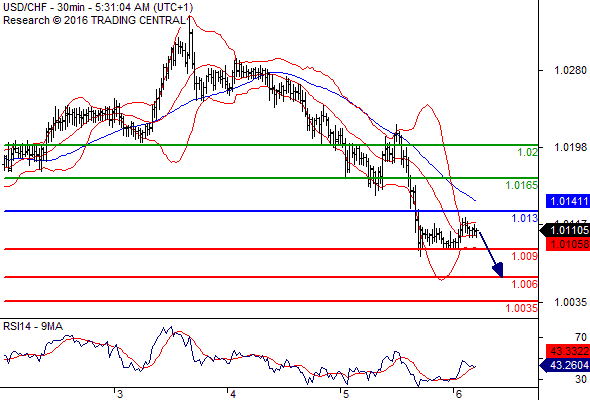Image resolution: width=590 pixels, height=400 pixels.
Task: Select the green 1.02 resistance level label
Action: (x=528, y=152)
